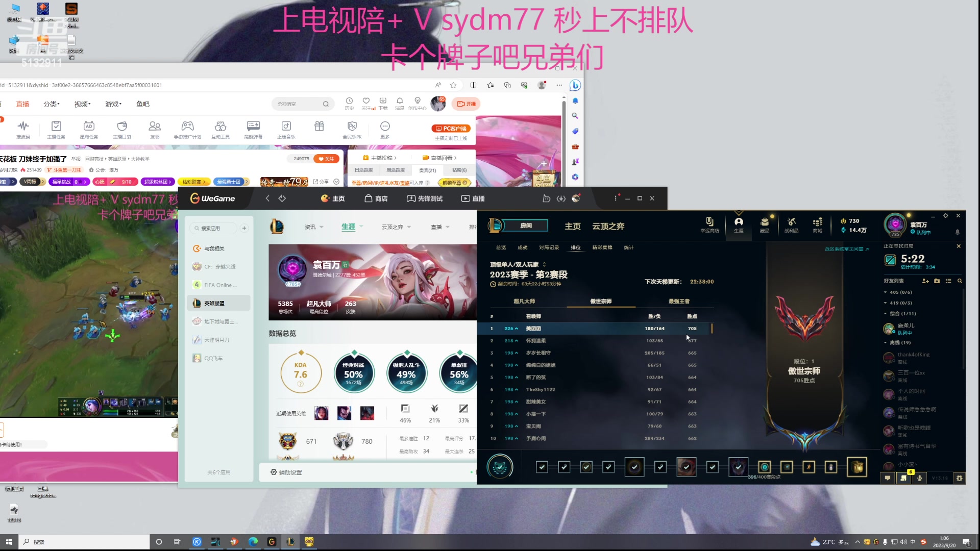Expand the 405 (0/6) friend group
The width and height of the screenshot is (980, 551).
[x=899, y=292]
